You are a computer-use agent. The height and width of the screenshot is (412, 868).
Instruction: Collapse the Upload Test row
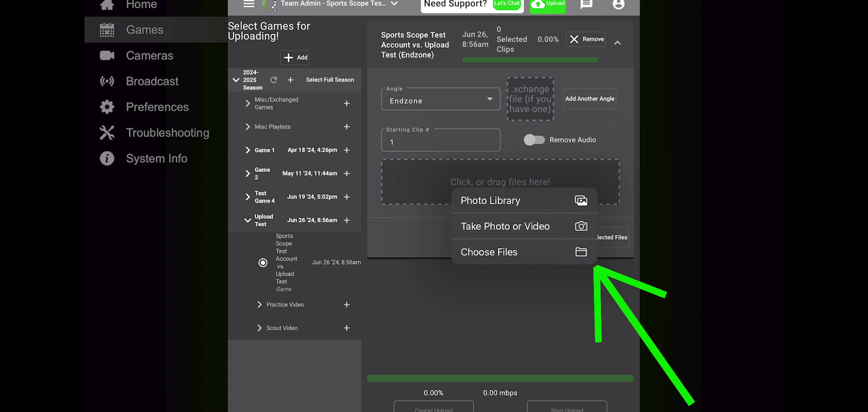point(247,220)
